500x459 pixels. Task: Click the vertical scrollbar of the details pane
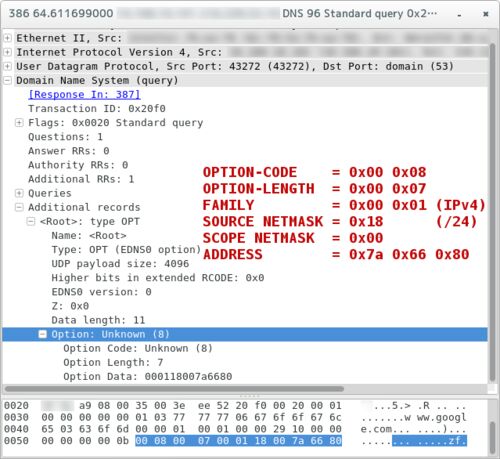pyautogui.click(x=493, y=213)
